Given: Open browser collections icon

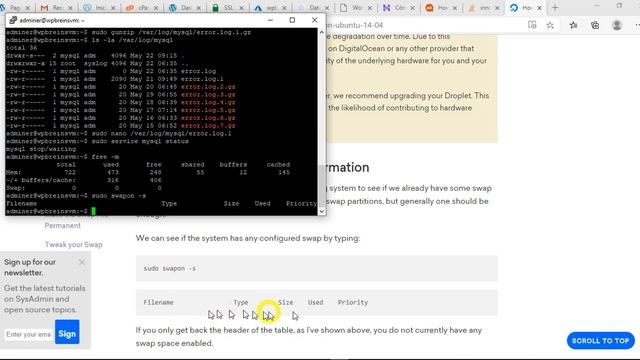Looking at the screenshot, I should point(595,25).
